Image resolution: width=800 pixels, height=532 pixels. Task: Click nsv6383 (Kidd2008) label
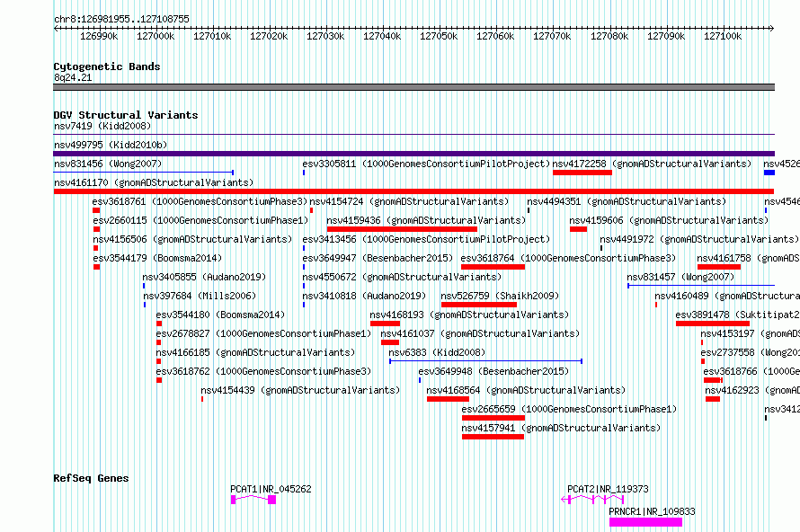[437, 352]
